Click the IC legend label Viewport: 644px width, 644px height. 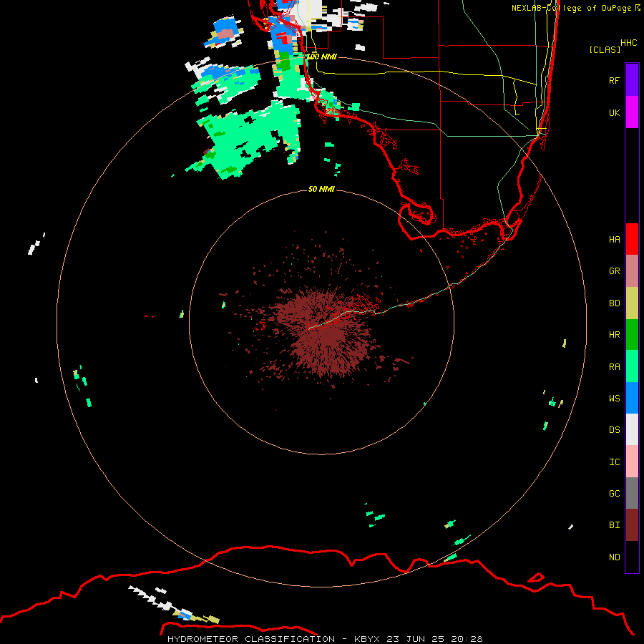pos(614,462)
